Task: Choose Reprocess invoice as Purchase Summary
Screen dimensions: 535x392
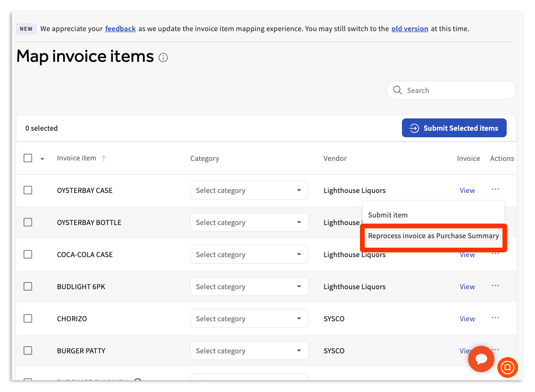Action: [x=433, y=235]
